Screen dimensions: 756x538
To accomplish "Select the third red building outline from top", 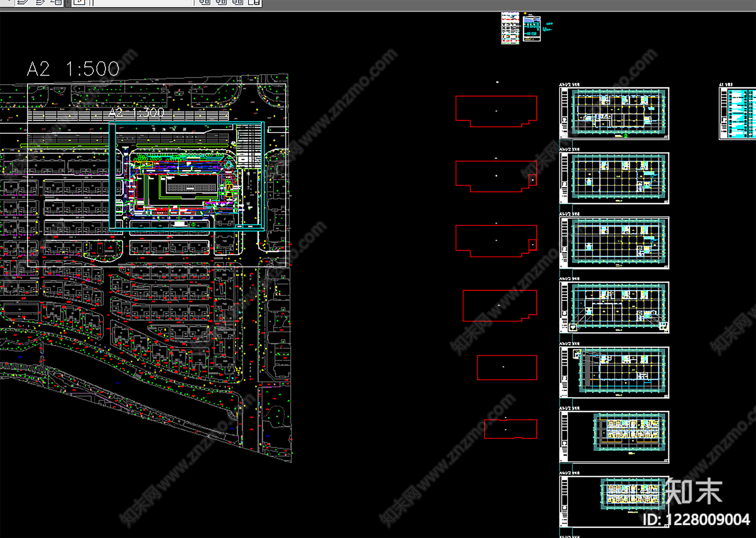I will click(x=496, y=241).
